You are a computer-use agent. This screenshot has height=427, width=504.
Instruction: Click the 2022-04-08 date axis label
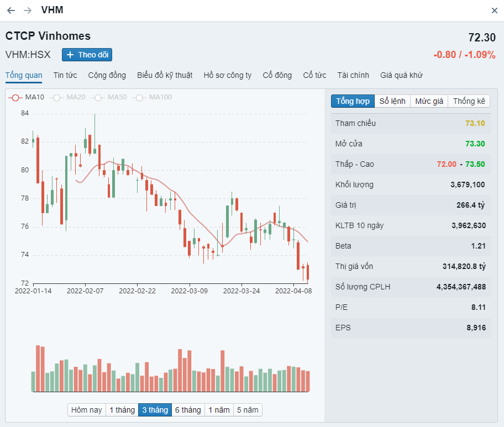pos(293,291)
